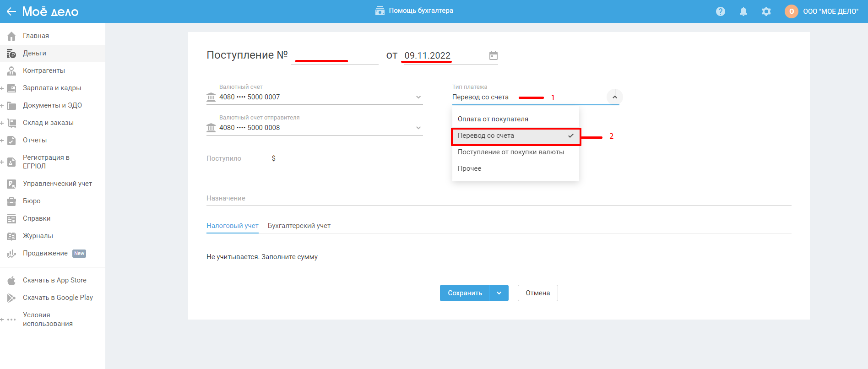The height and width of the screenshot is (369, 868).
Task: Switch to Бухгалтерский учет tab
Action: [299, 226]
